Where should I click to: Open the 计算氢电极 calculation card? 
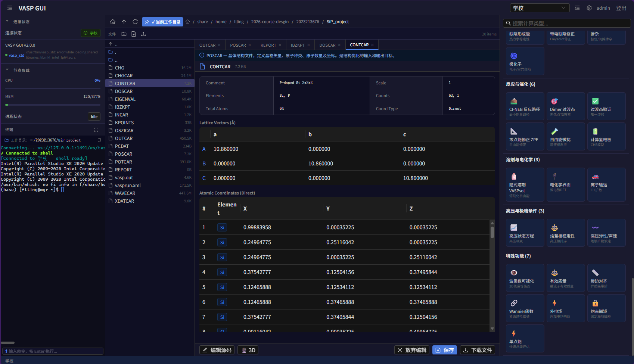(606, 137)
